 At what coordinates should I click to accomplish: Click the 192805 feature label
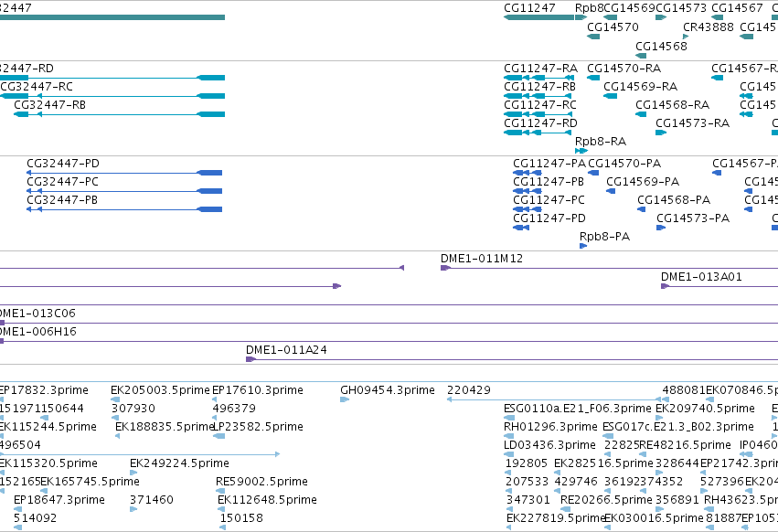pos(527,463)
